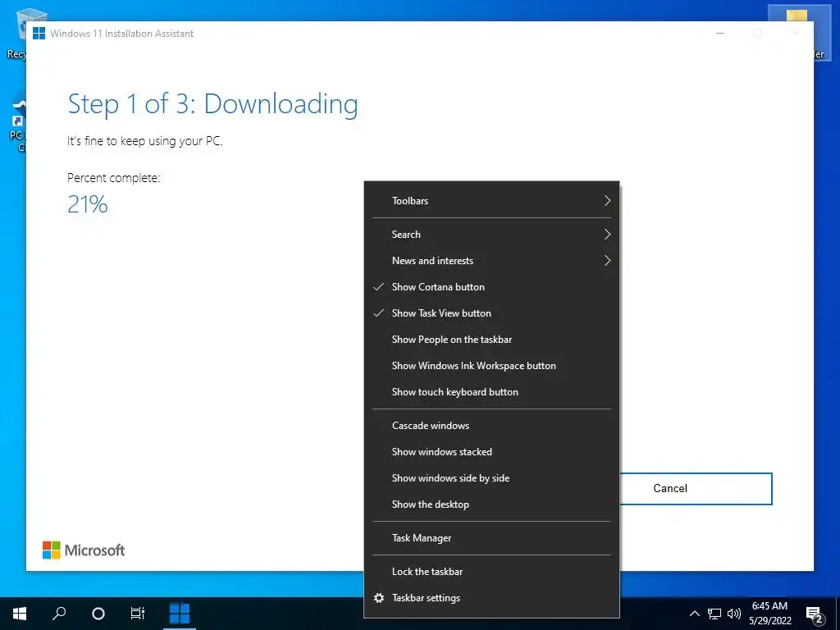Open Cortana from the taskbar circle icon
Image resolution: width=840 pixels, height=630 pixels.
pos(98,614)
